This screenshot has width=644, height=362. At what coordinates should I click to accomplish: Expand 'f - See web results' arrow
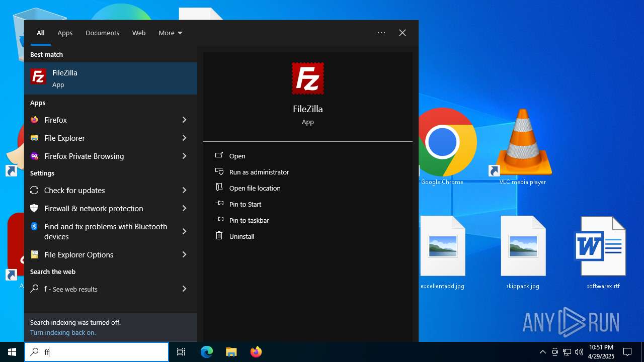[x=184, y=289]
